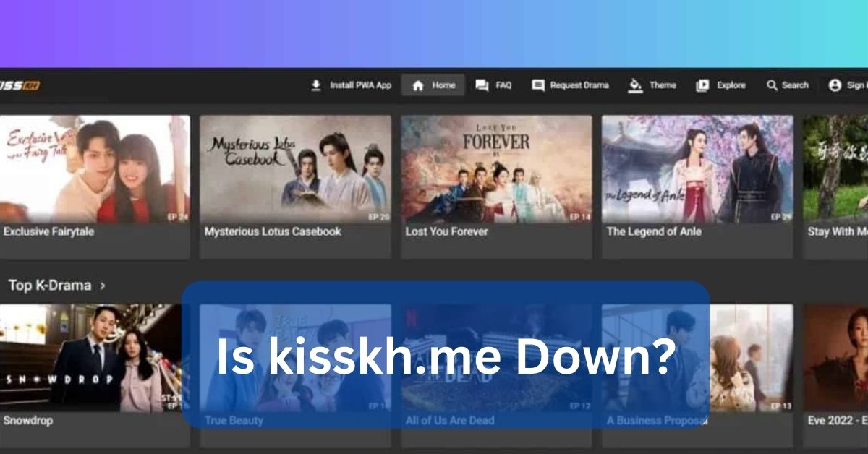Viewport: 868px width, 454px height.
Task: Click the Eve 2022 title text
Action: click(838, 421)
